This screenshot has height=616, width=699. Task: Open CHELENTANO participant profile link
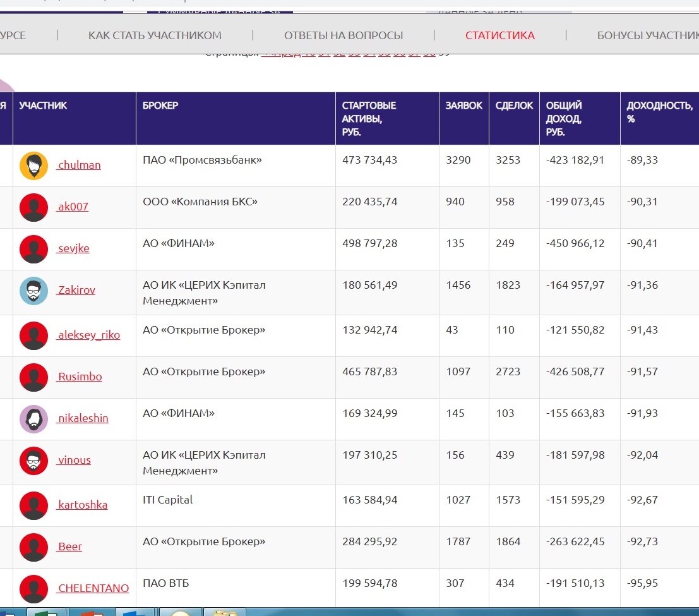coord(93,588)
